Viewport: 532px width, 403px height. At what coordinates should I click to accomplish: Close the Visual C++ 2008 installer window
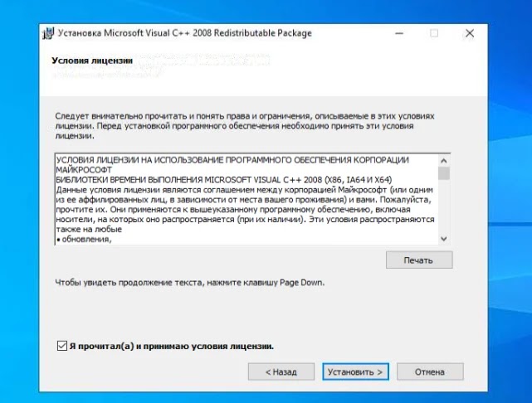[470, 33]
